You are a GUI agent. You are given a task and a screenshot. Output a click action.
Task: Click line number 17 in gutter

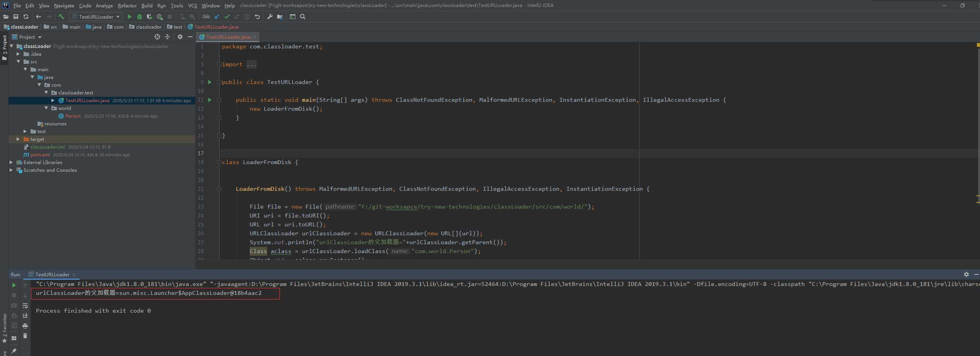[201, 153]
